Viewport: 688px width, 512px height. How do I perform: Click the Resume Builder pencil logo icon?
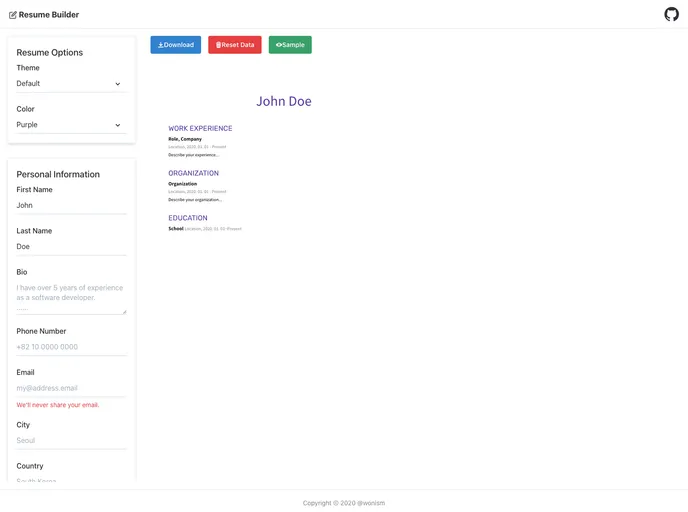[13, 15]
